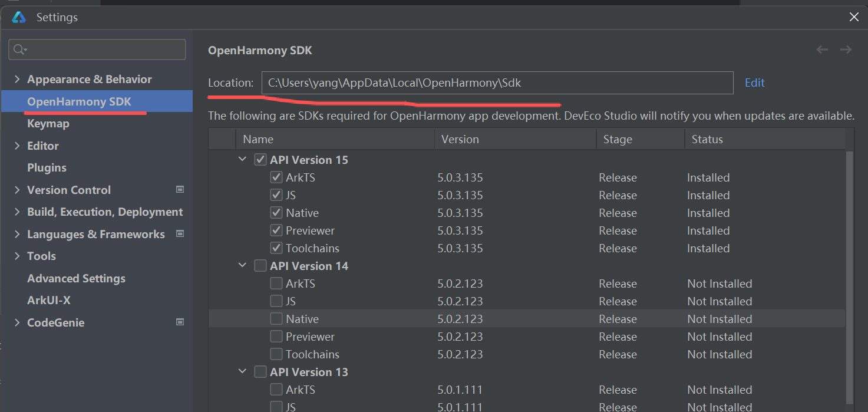
Task: Expand Build, Execution, Deployment chevron
Action: [x=17, y=212]
